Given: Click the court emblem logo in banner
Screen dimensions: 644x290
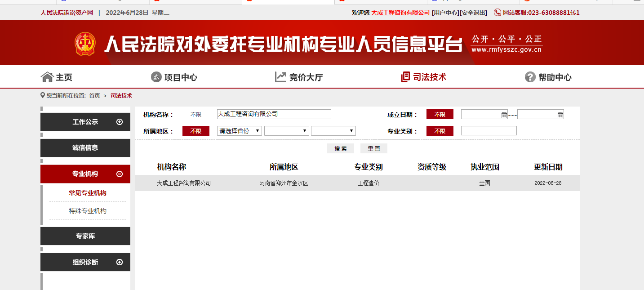Looking at the screenshot, I should point(85,44).
